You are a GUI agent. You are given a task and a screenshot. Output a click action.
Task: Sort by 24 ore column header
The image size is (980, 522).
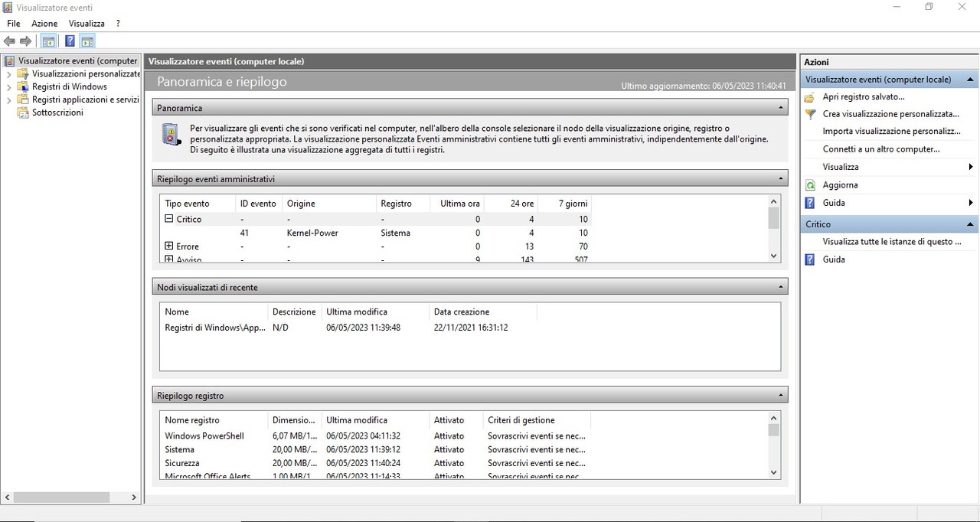click(x=511, y=204)
